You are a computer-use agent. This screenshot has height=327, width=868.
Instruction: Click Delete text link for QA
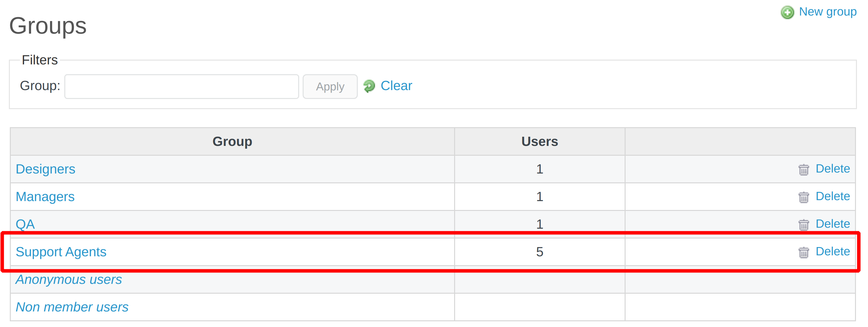click(x=832, y=224)
